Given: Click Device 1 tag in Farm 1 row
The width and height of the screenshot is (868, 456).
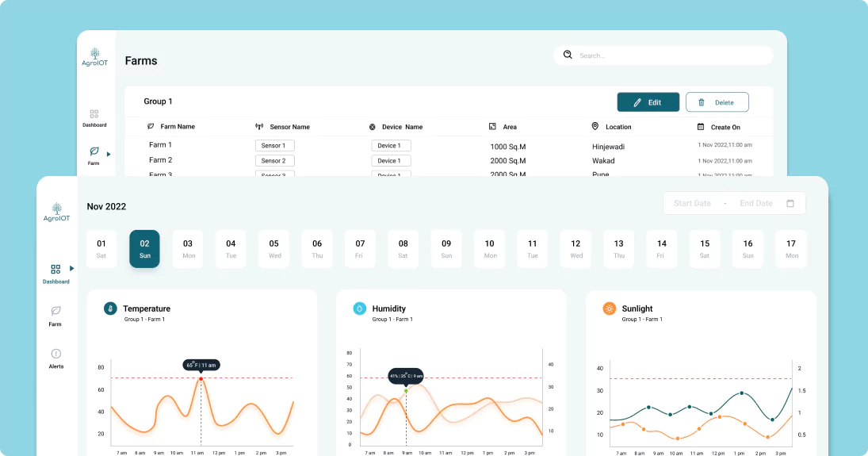Looking at the screenshot, I should 391,145.
